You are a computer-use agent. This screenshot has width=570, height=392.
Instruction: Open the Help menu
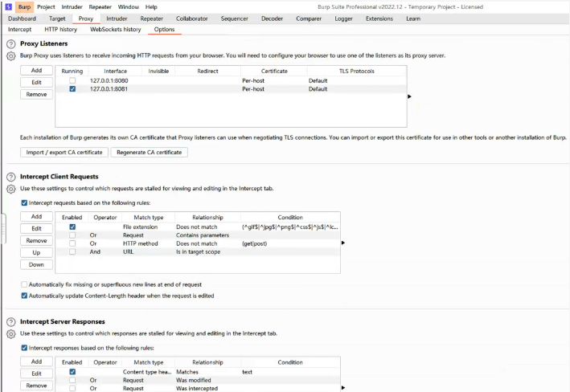pyautogui.click(x=151, y=7)
